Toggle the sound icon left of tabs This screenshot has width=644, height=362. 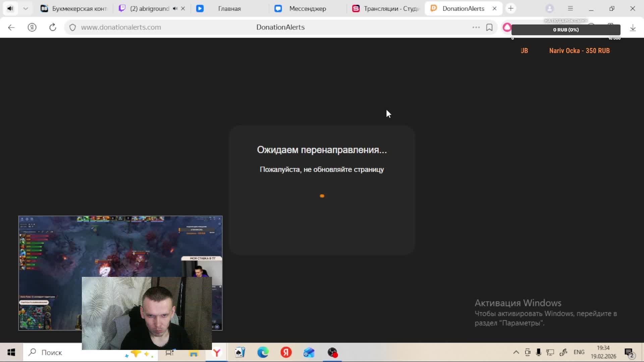click(x=10, y=9)
